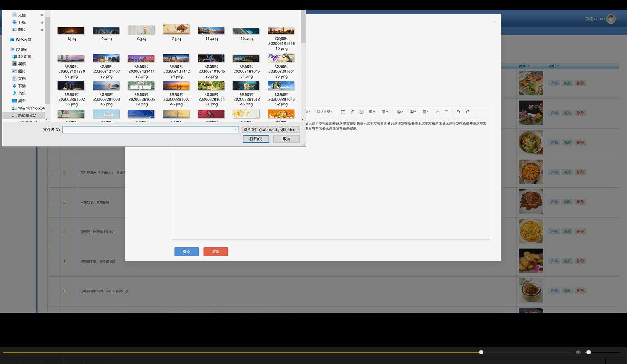Click the numbered list icon in editor toolbar

click(352, 112)
